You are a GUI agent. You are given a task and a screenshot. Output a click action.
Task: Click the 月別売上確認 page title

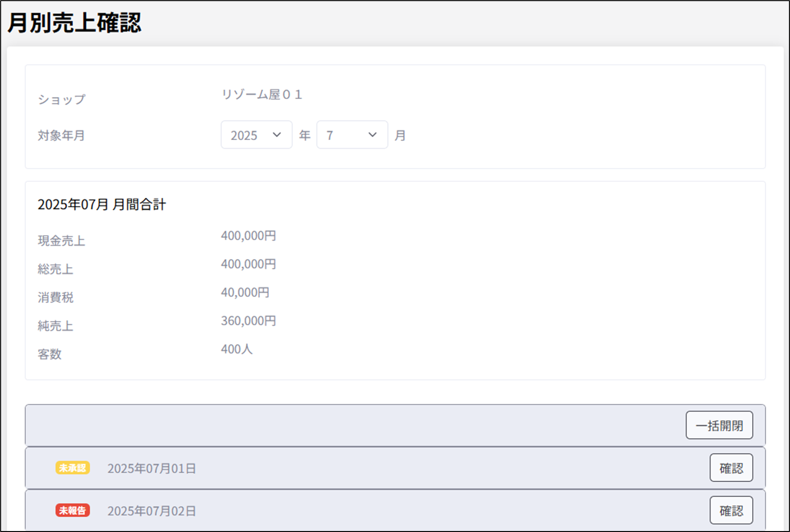75,23
